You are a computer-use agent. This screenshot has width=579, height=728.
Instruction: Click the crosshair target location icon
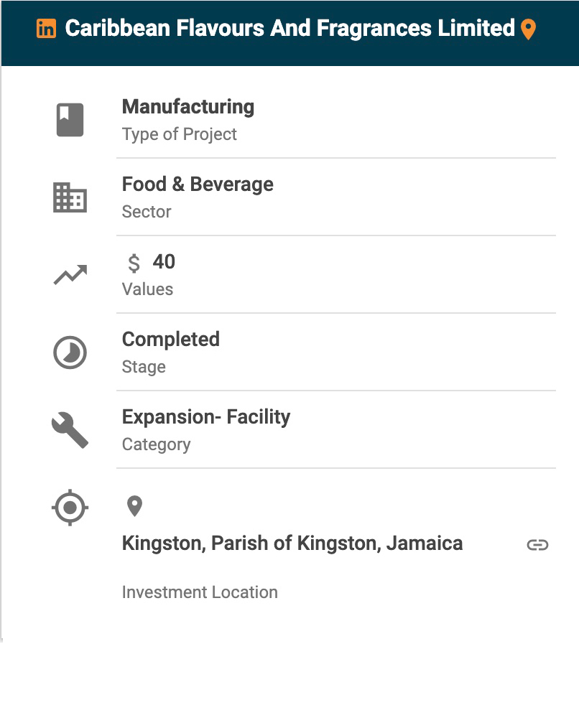tap(70, 508)
